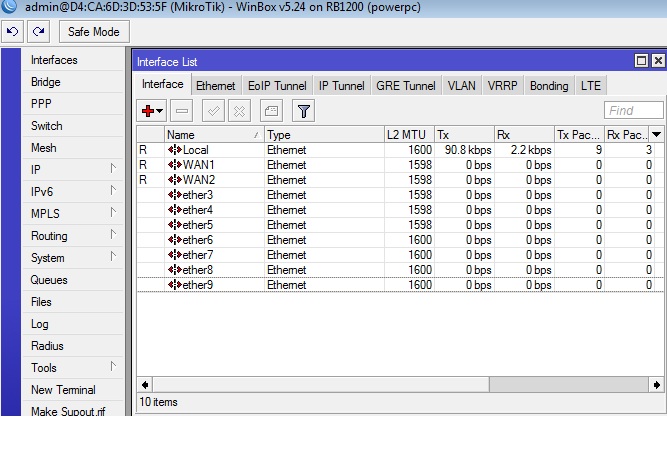The height and width of the screenshot is (470, 667).
Task: Click the WinBox logo icon in title bar
Action: tap(9, 6)
